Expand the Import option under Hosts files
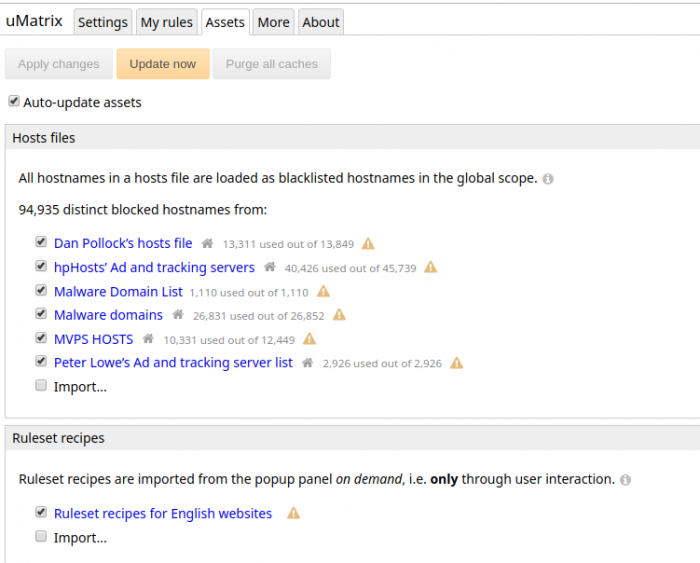700x563 pixels. click(80, 387)
